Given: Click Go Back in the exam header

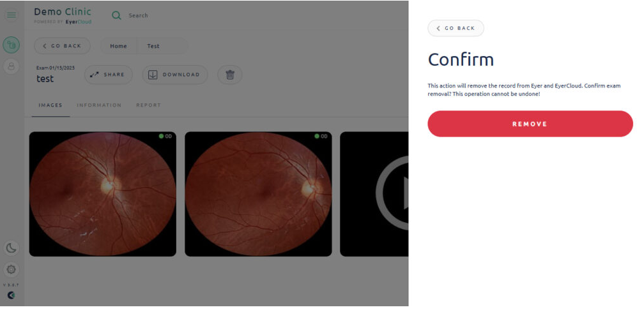Looking at the screenshot, I should click(x=63, y=46).
